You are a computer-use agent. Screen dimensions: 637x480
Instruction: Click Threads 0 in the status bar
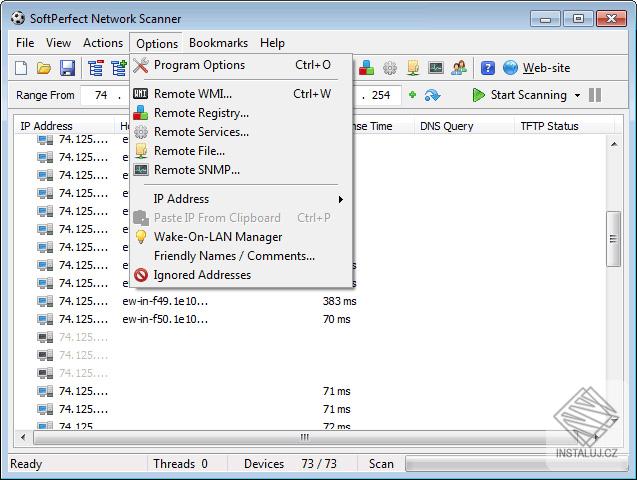click(180, 464)
